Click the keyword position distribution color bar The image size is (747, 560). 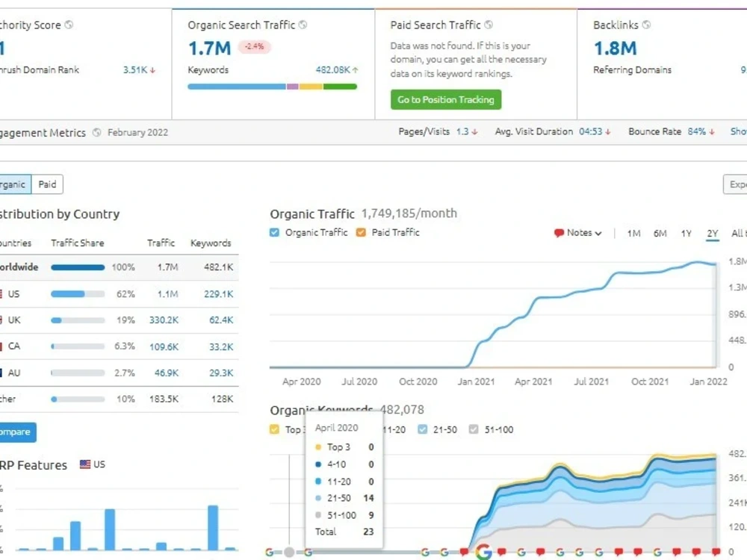click(x=272, y=87)
